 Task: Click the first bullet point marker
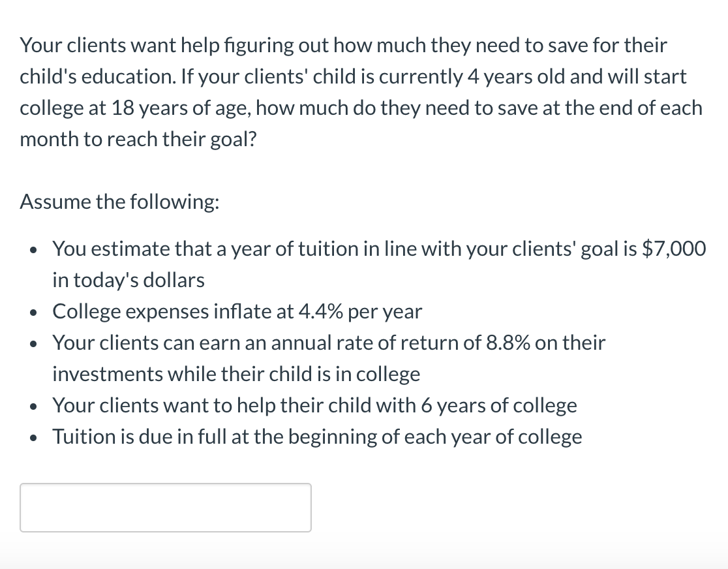coord(33,251)
